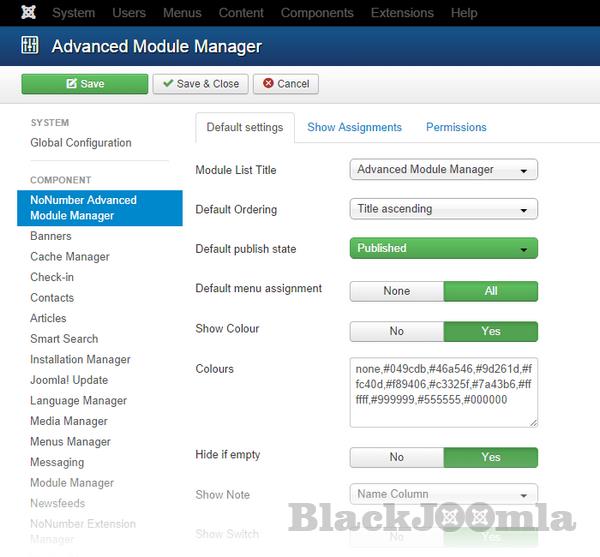
Task: Click the green Save button
Action: point(84,84)
